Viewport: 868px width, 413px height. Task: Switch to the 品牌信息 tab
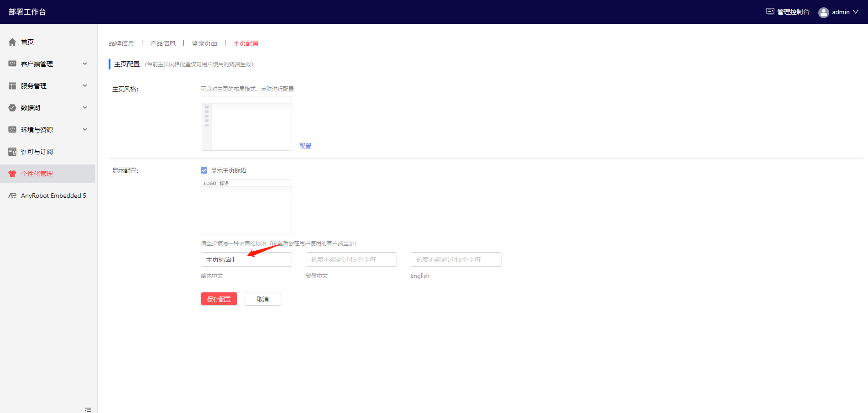point(121,43)
